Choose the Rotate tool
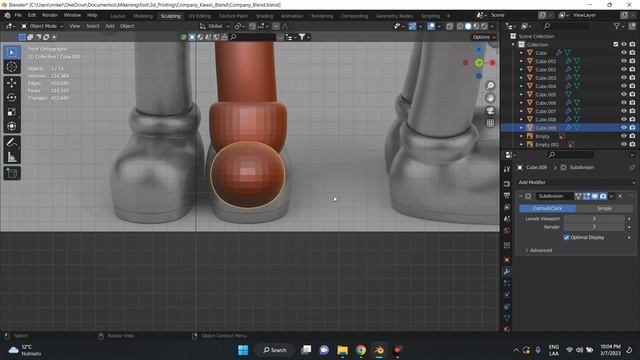The width and height of the screenshot is (640, 360). coord(12,97)
